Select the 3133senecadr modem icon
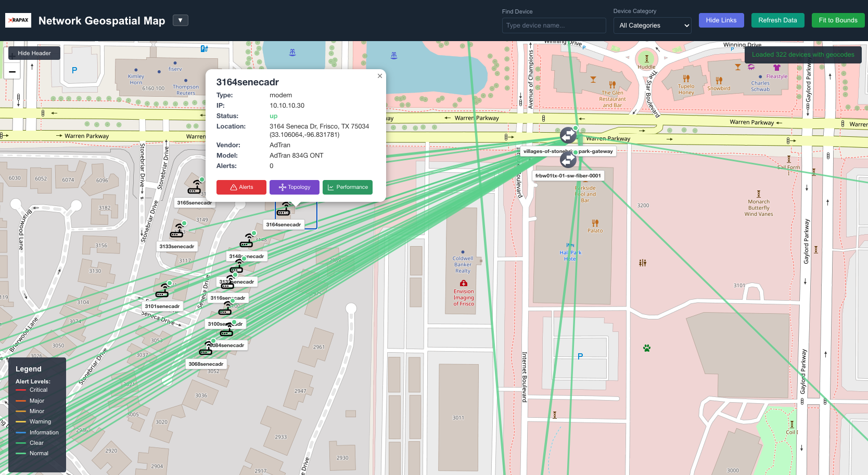 click(177, 231)
